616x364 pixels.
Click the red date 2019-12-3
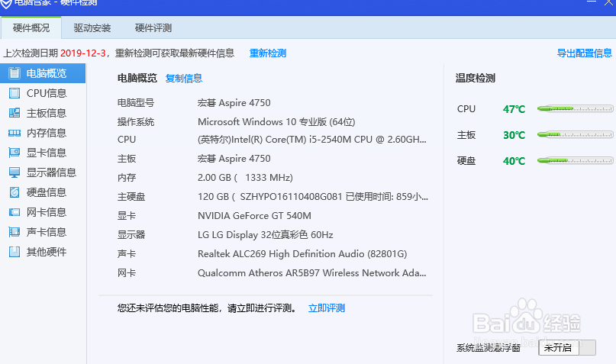pyautogui.click(x=83, y=53)
